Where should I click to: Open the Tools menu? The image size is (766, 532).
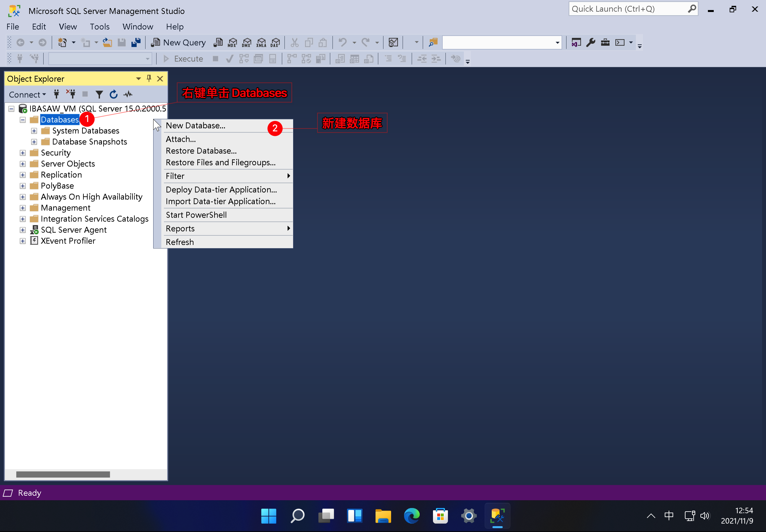pyautogui.click(x=99, y=26)
